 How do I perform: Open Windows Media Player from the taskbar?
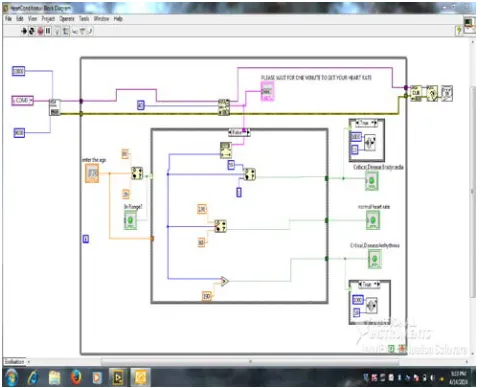coord(97,377)
